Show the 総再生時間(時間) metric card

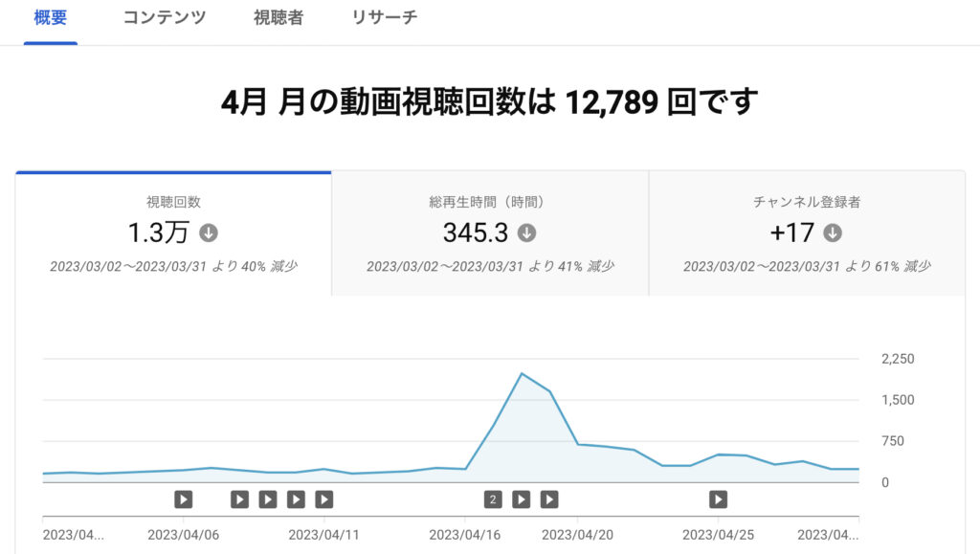pos(489,233)
